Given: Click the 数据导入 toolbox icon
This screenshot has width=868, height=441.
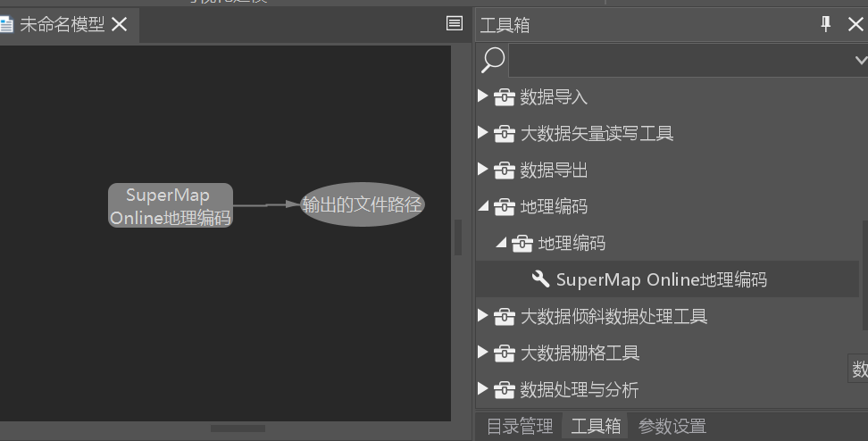Looking at the screenshot, I should click(505, 96).
